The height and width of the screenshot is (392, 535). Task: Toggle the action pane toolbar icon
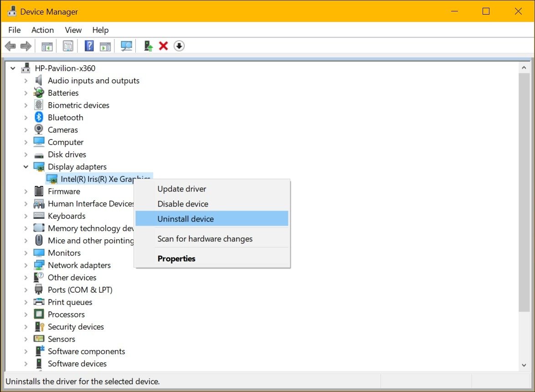[105, 46]
